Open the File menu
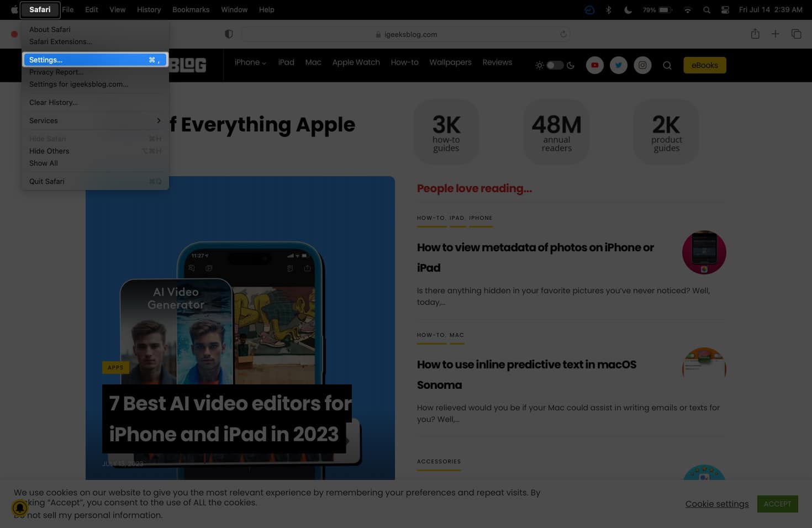 pos(68,9)
